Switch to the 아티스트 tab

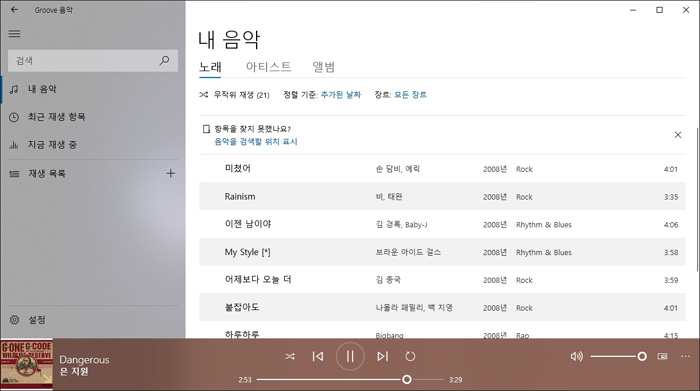tap(268, 67)
